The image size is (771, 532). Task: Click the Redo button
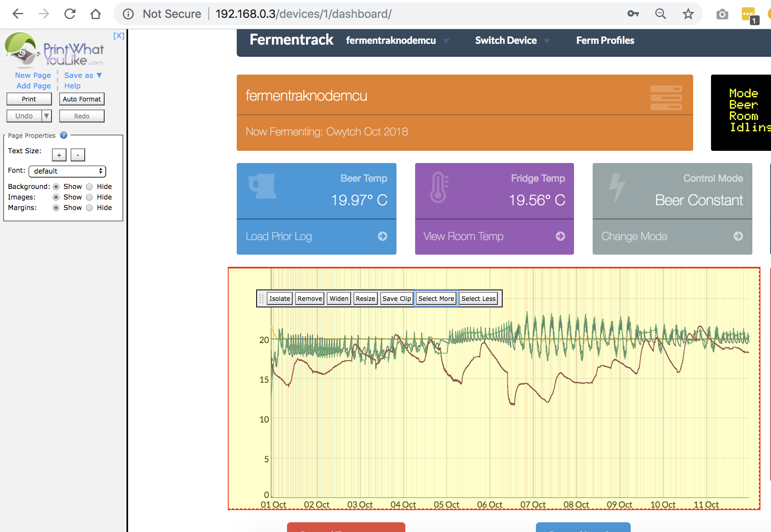[82, 116]
